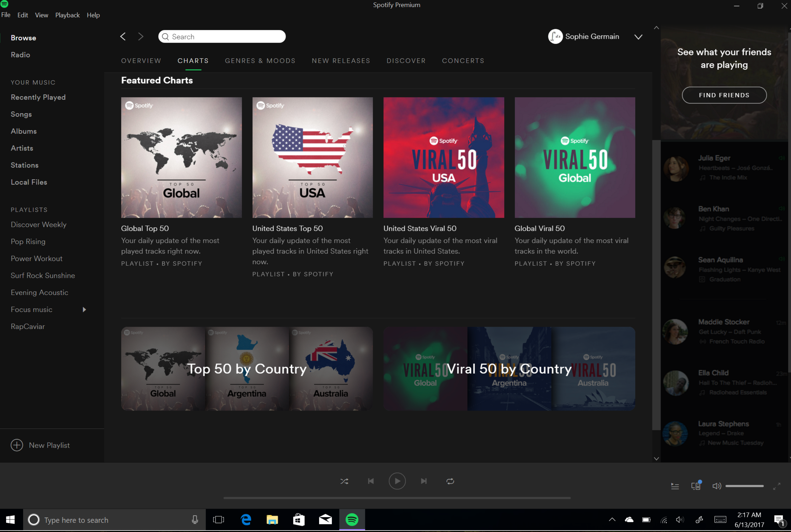Viewport: 791px width, 532px height.
Task: Open Albums in Your Music
Action: click(24, 131)
